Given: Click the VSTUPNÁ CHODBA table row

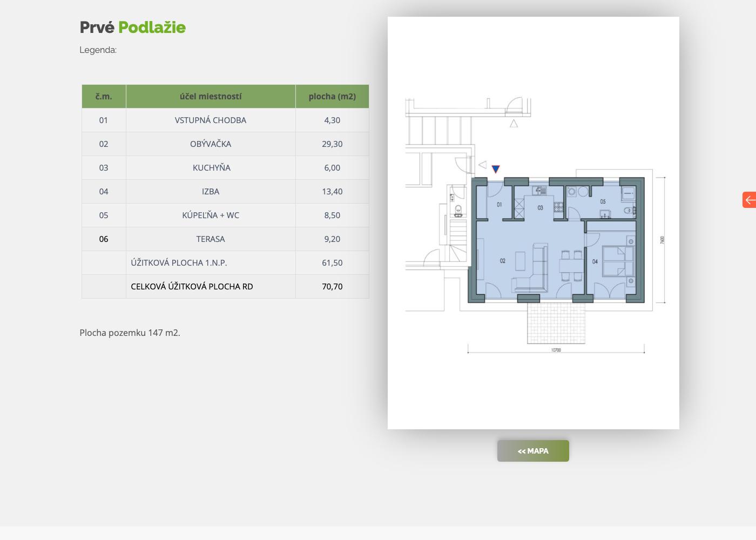Looking at the screenshot, I should click(225, 120).
